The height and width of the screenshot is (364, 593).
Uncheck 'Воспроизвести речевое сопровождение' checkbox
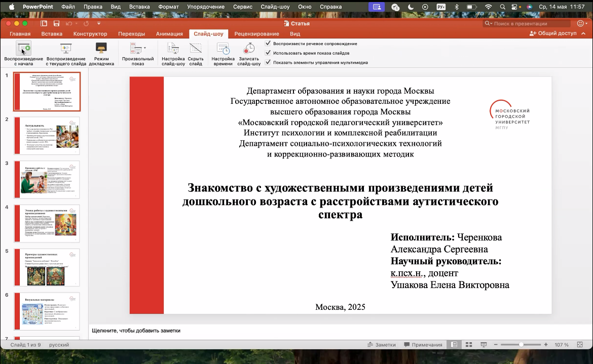coord(268,44)
